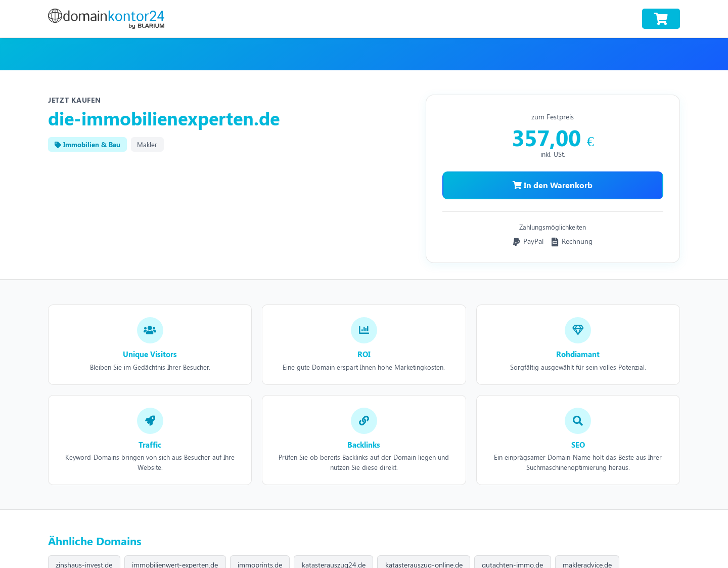Image resolution: width=728 pixels, height=568 pixels.
Task: Click the Rechnung text label
Action: 577,241
